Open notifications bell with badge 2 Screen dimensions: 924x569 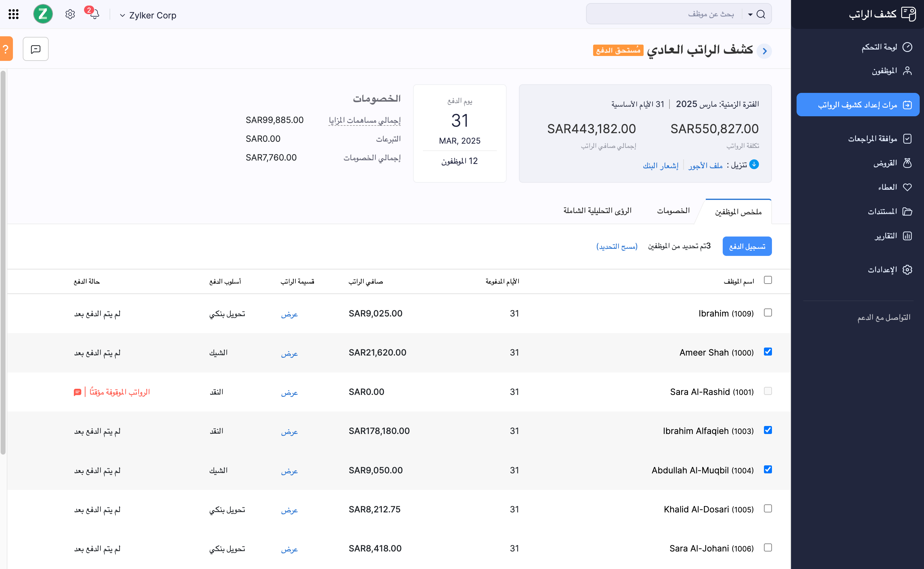[94, 14]
